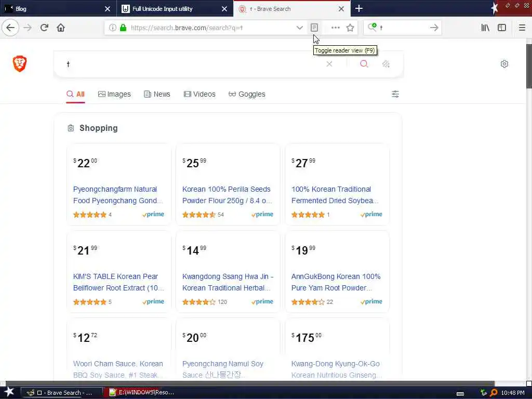The height and width of the screenshot is (399, 532).
Task: Open Pyeongchangfarm Natural Food product link
Action: pos(118,195)
